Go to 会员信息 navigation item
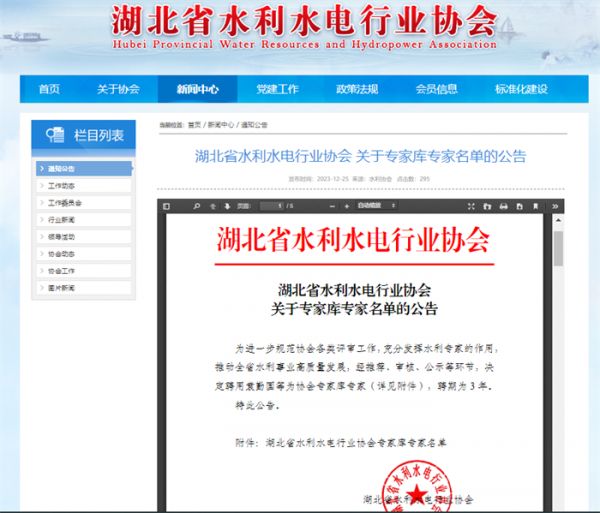The width and height of the screenshot is (600, 513). [437, 89]
